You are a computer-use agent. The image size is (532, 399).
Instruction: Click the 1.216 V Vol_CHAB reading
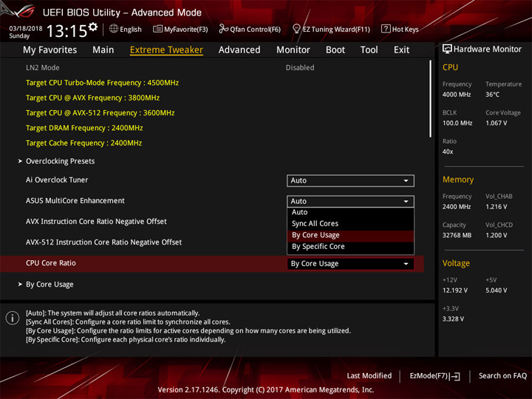496,207
